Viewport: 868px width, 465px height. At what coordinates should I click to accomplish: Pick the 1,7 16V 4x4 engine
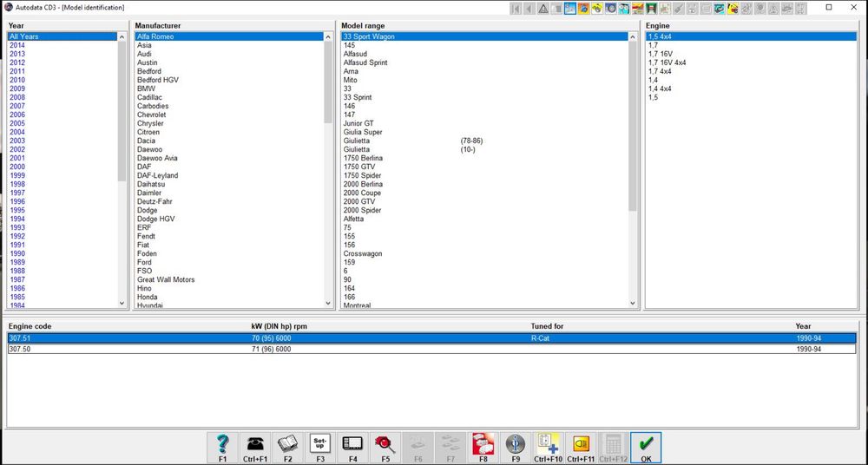point(667,62)
